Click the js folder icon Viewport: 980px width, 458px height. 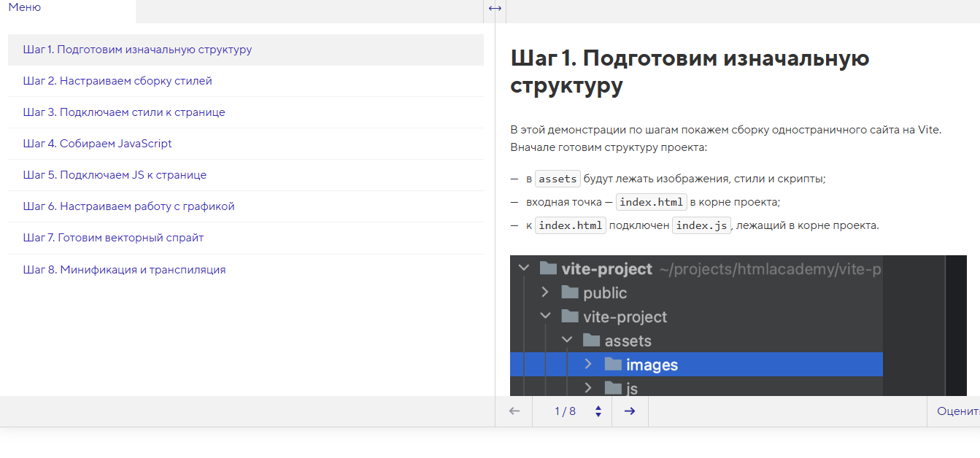click(x=613, y=388)
